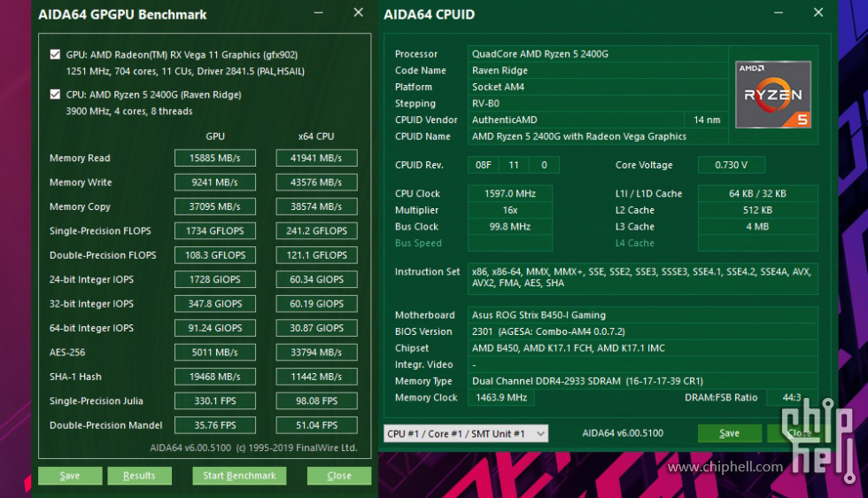868x498 pixels.
Task: Click the L2 Cache value 512 KB
Action: click(758, 210)
